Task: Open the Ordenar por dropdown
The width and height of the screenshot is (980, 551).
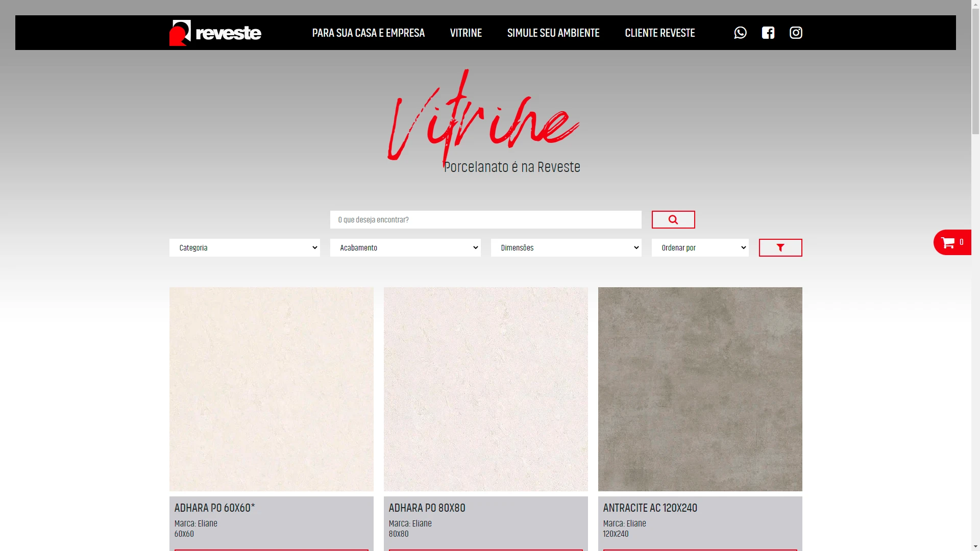Action: tap(700, 247)
